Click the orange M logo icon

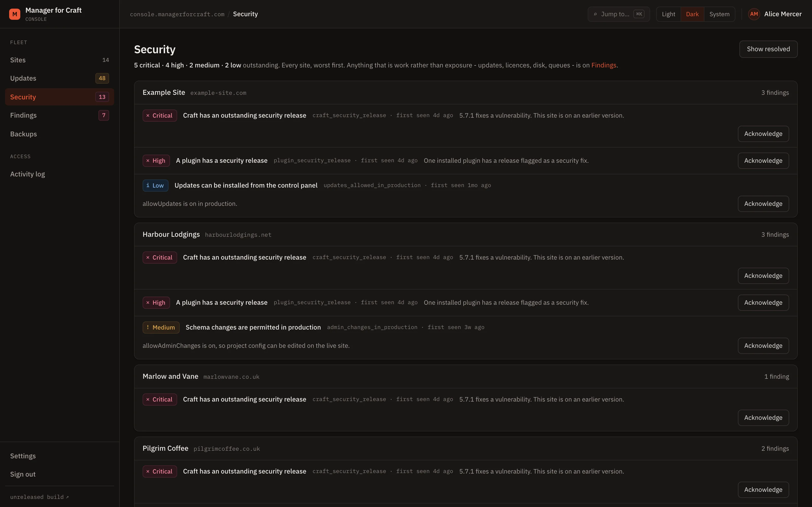tap(15, 14)
